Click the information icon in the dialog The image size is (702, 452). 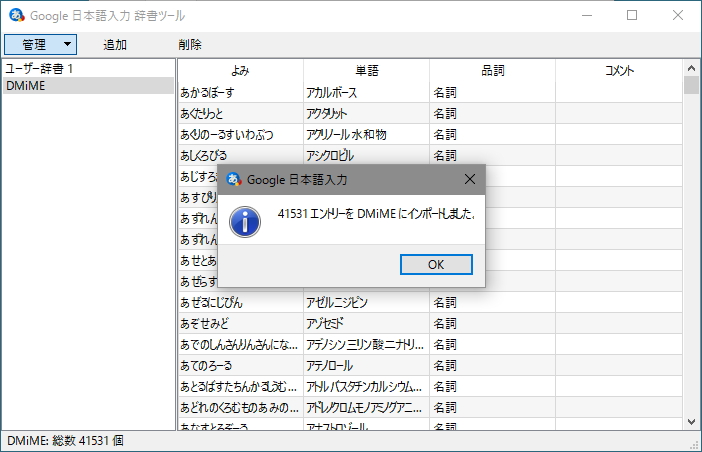[x=245, y=222]
